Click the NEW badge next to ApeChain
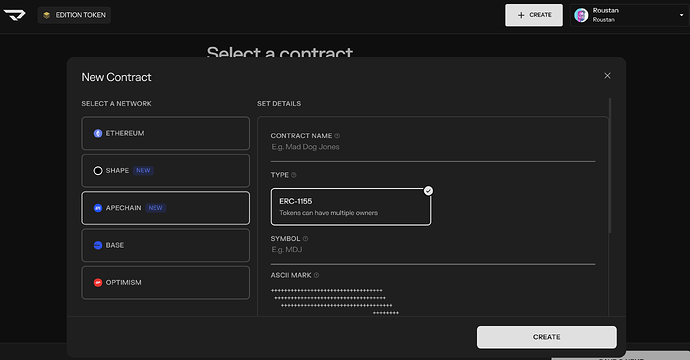690x360 pixels. pyautogui.click(x=155, y=208)
